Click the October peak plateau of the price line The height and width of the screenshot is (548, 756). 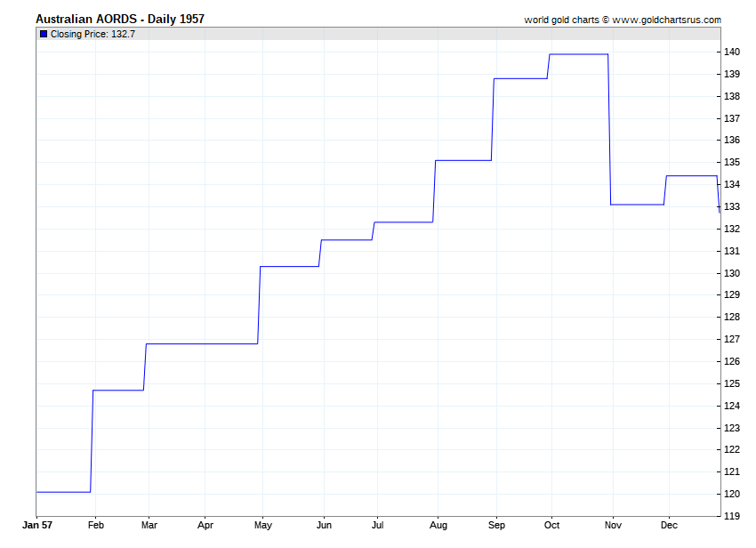pos(579,54)
